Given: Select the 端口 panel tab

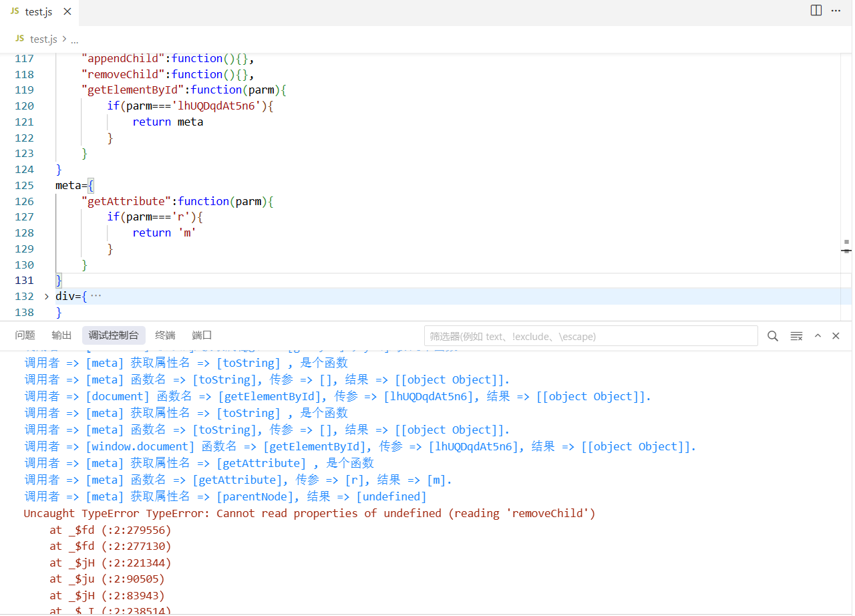Looking at the screenshot, I should (202, 335).
